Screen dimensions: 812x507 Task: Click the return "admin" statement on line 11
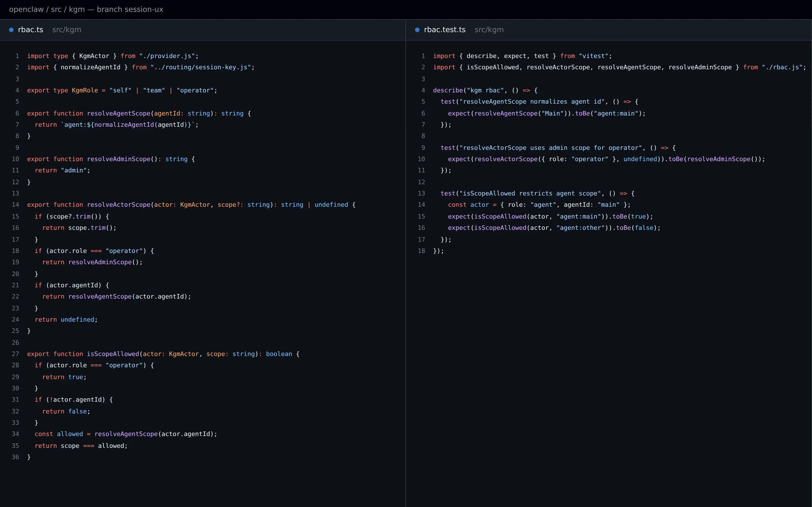pos(62,170)
